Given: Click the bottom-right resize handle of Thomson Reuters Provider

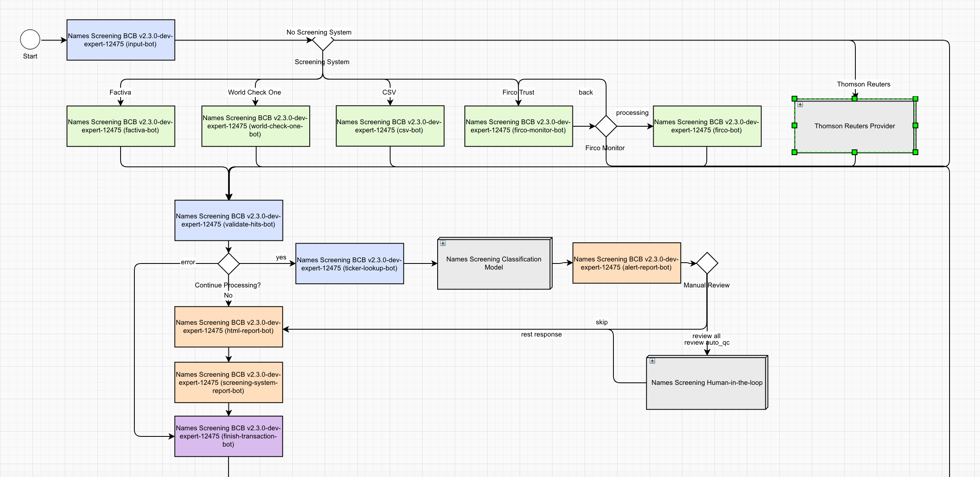Looking at the screenshot, I should [x=915, y=152].
